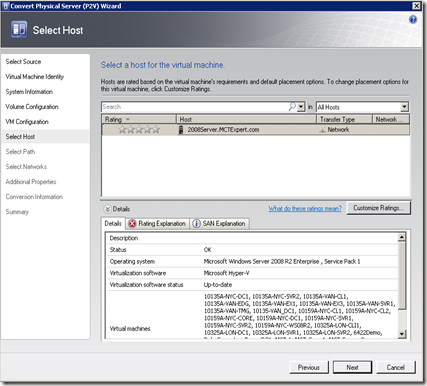Viewport: 427px width, 386px height.
Task: Go to Select Source step
Action: coord(23,62)
